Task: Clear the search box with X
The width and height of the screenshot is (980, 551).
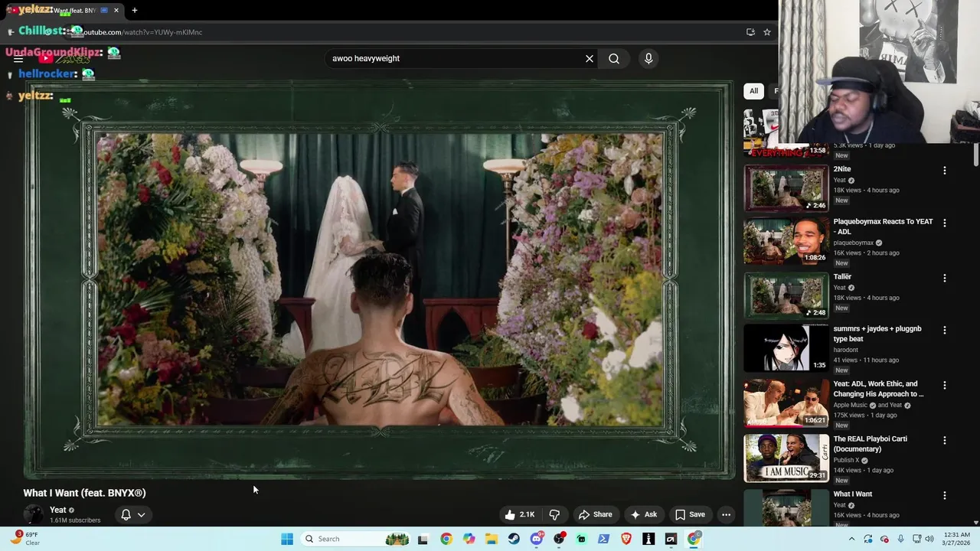Action: click(x=590, y=58)
